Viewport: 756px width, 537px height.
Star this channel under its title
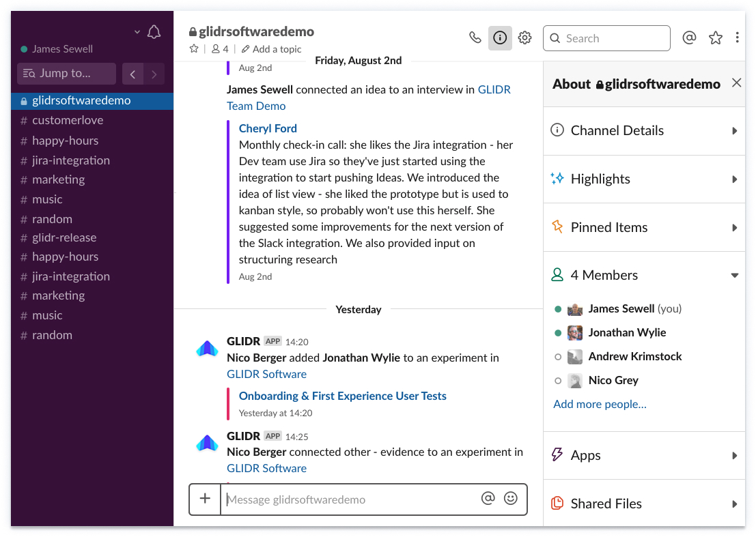pos(194,48)
